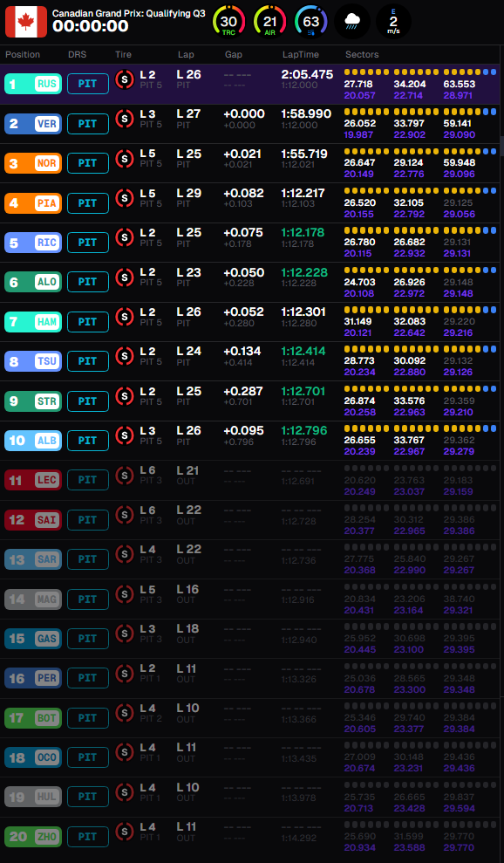Click the rain weather icon
504x863 pixels.
click(x=352, y=22)
